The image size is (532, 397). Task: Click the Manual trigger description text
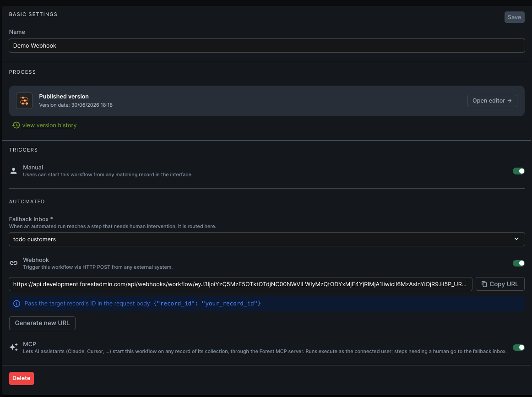[108, 175]
